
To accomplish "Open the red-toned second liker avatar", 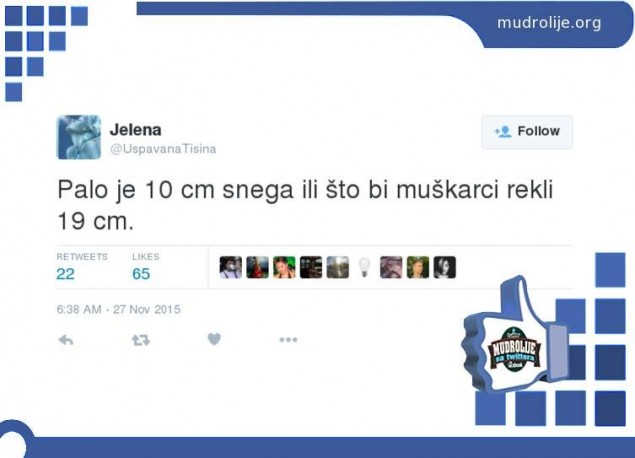I will [257, 267].
